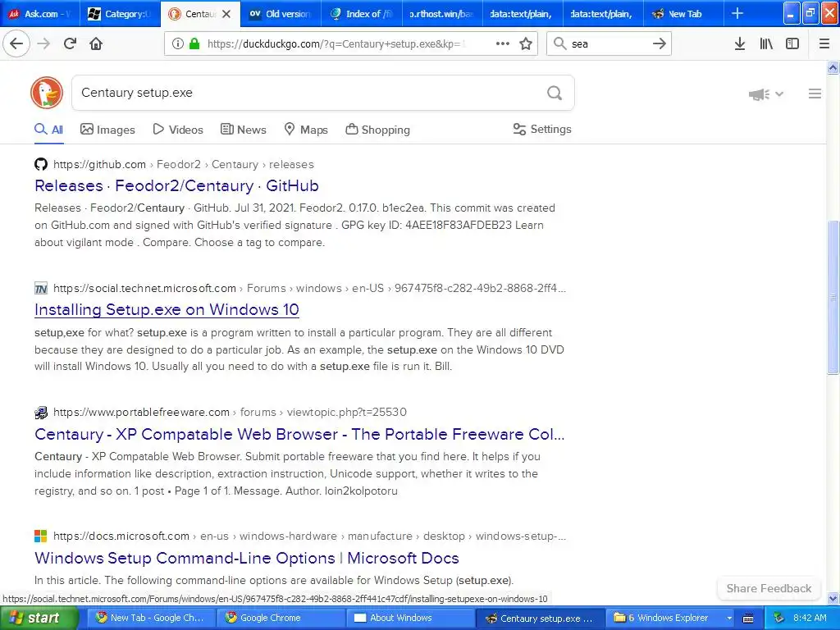Viewport: 840px width, 630px height.
Task: Click the Microsoft Docs favicon icon
Action: click(x=41, y=536)
